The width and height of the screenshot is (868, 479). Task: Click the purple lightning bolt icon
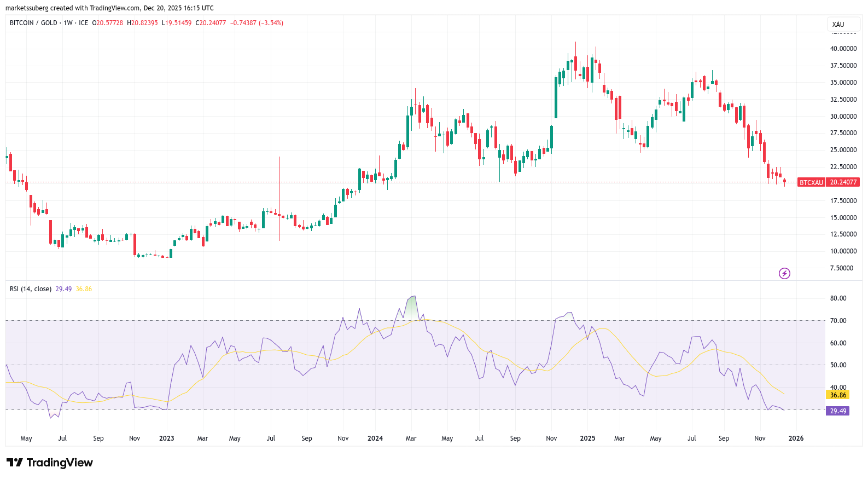click(x=784, y=273)
